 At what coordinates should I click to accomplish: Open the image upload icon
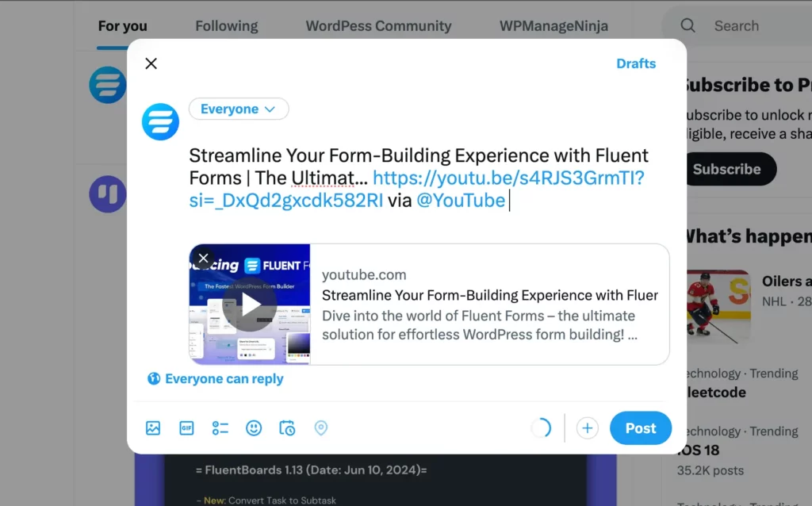pos(153,427)
